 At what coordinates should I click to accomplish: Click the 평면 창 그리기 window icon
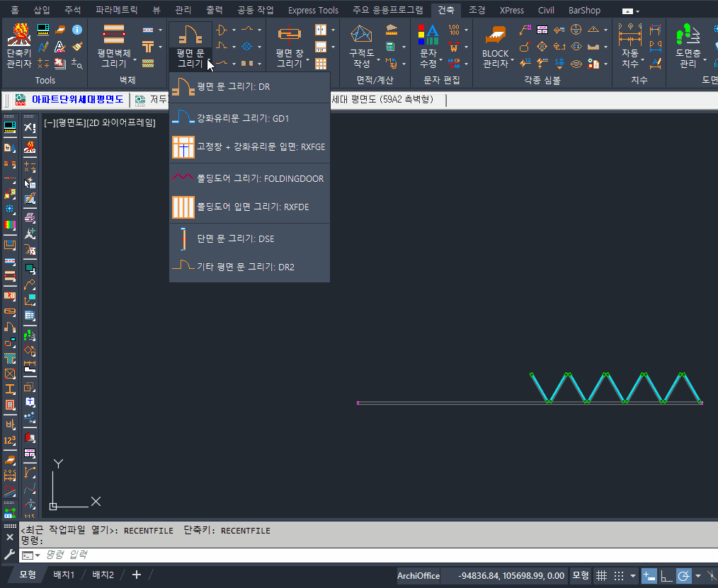[289, 46]
